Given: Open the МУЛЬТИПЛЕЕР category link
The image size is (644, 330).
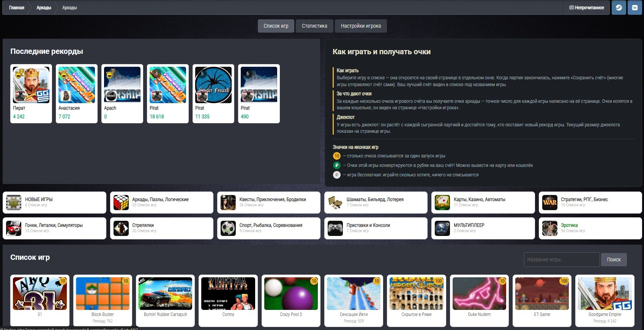Looking at the screenshot, I should (469, 225).
